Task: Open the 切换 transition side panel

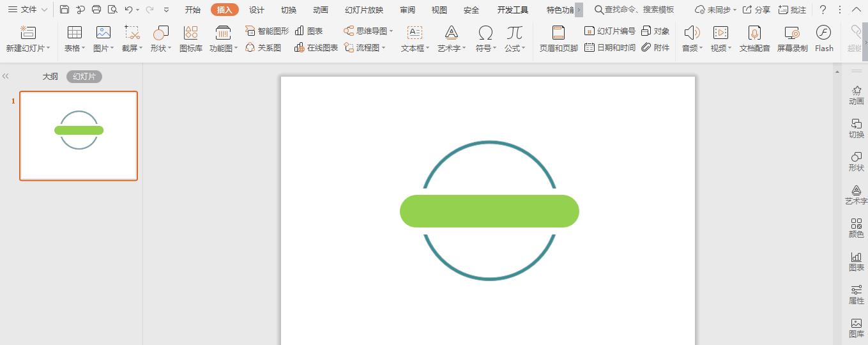Action: coord(857,128)
